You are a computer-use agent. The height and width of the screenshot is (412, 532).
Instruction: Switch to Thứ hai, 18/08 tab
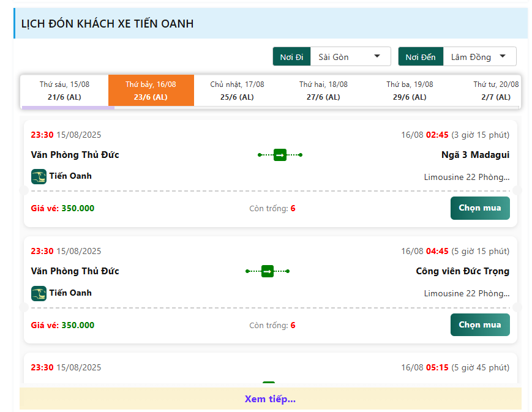point(323,91)
